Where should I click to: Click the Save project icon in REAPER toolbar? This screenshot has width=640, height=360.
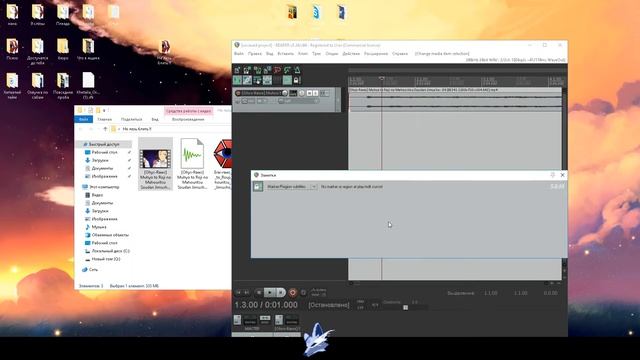pos(258,70)
